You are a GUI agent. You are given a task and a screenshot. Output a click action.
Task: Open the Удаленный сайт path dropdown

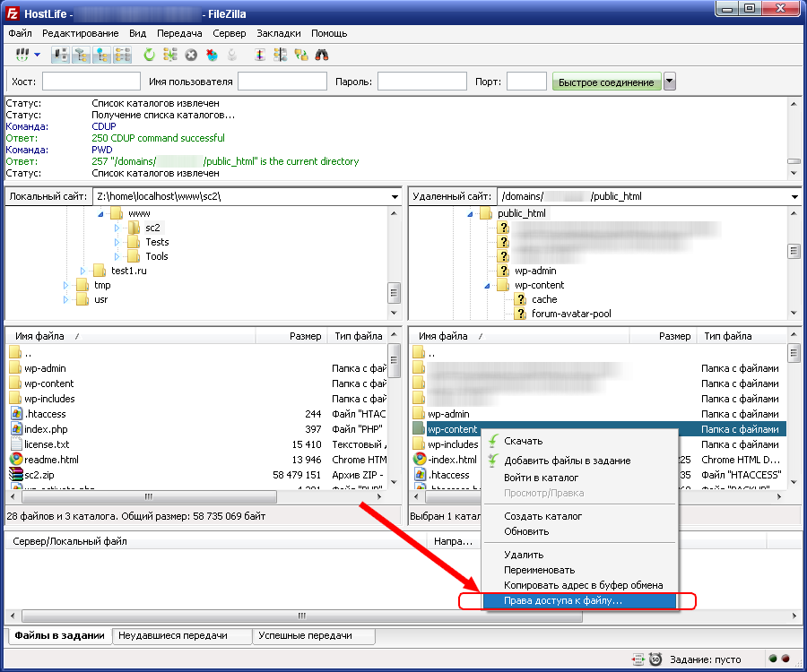point(794,196)
